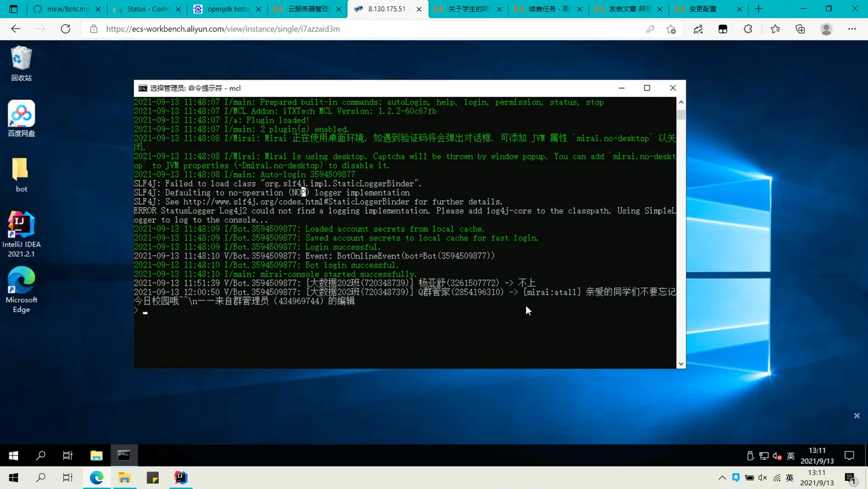Open the bot folder on the desktop

21,174
